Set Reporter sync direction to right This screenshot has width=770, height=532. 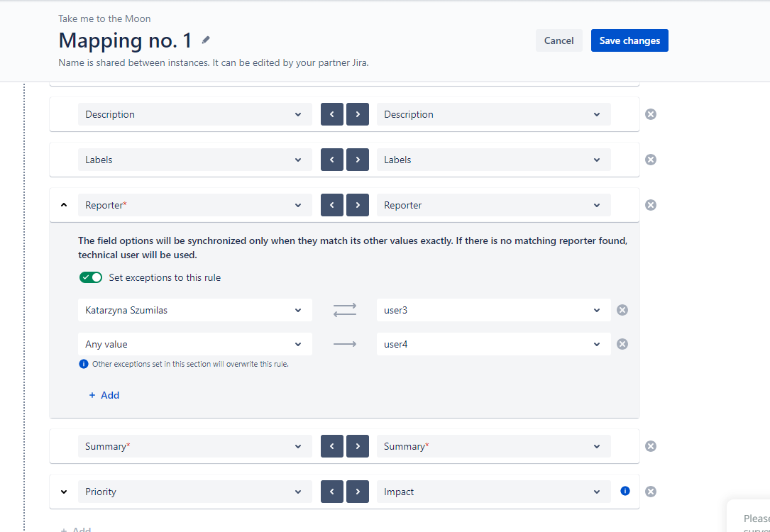(358, 205)
